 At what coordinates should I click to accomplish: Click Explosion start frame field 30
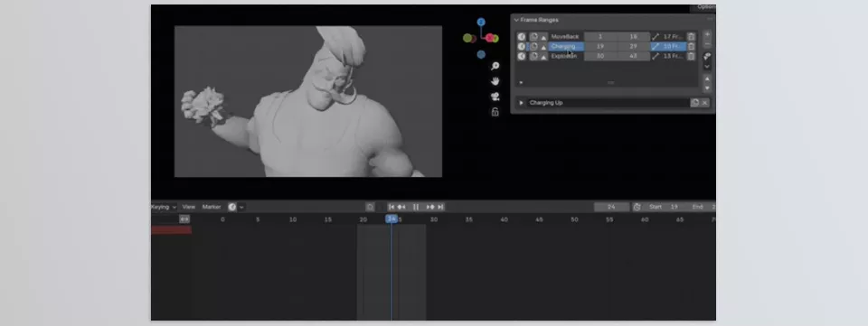600,56
